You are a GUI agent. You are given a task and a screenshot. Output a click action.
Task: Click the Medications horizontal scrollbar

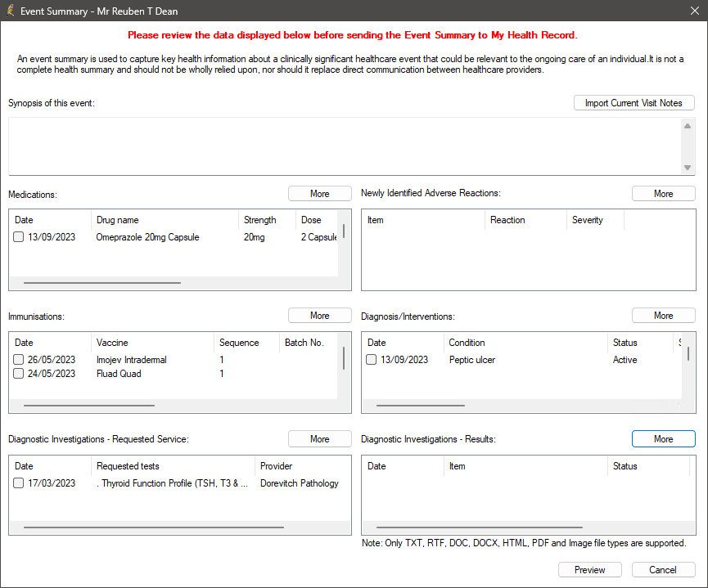click(x=102, y=283)
